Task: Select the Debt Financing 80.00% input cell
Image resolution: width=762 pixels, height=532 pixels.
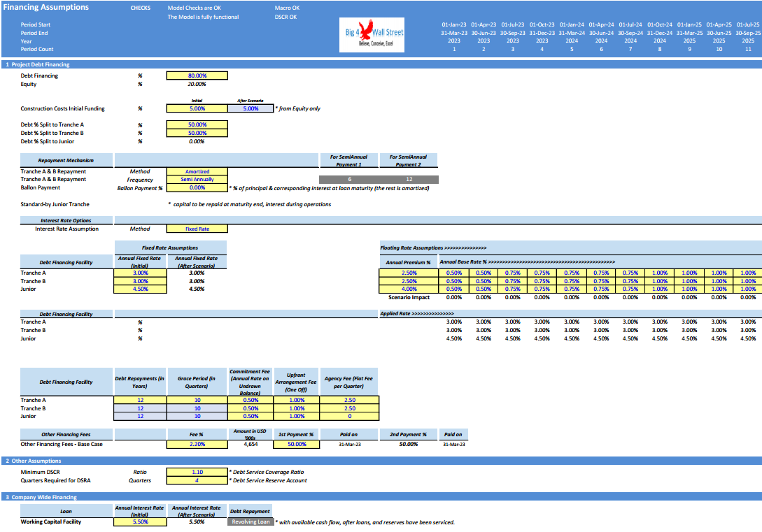Action: (197, 76)
